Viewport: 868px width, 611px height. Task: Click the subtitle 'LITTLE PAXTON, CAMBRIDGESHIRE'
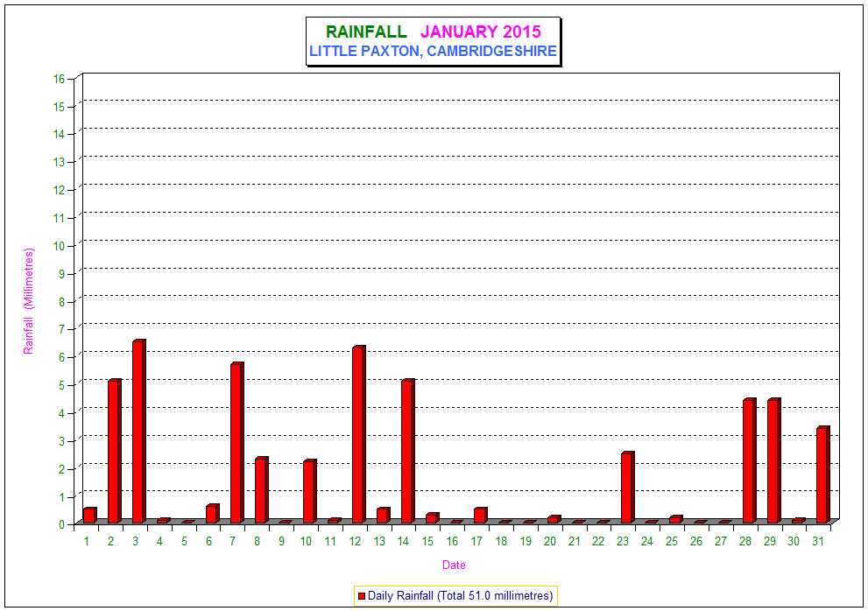433,51
